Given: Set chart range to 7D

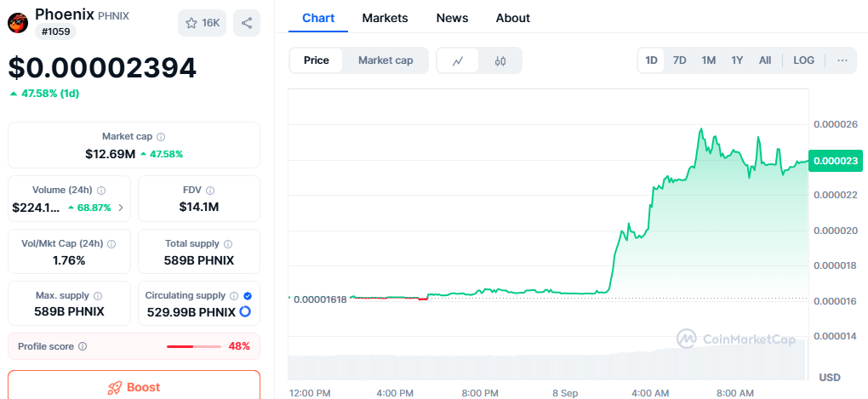Looking at the screenshot, I should coord(679,60).
